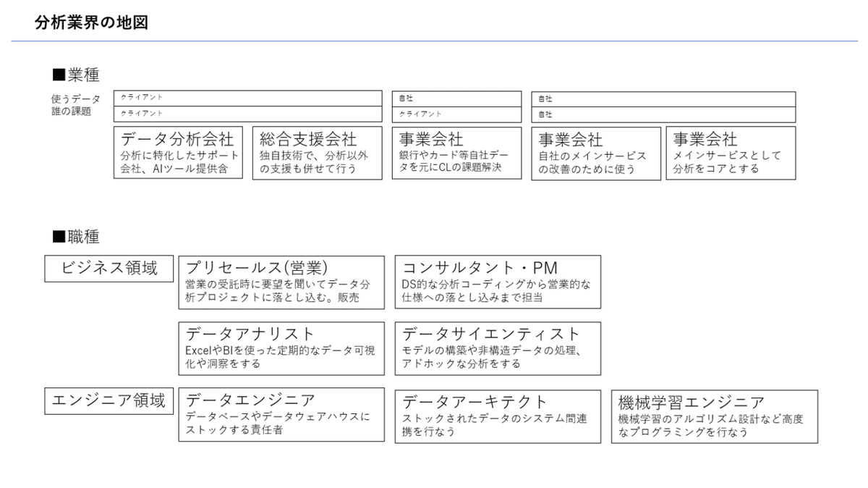Click the コンサルタント・PM box
The width and height of the screenshot is (868, 488).
tap(497, 282)
